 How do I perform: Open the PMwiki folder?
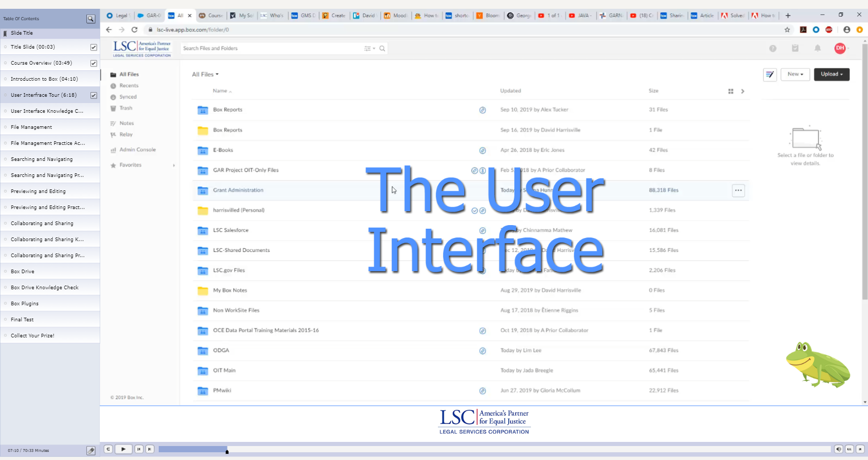(222, 391)
